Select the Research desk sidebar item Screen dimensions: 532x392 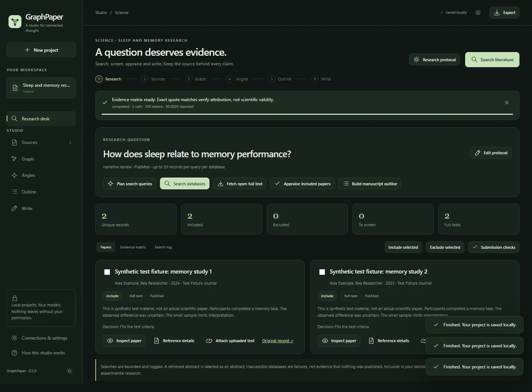[41, 119]
